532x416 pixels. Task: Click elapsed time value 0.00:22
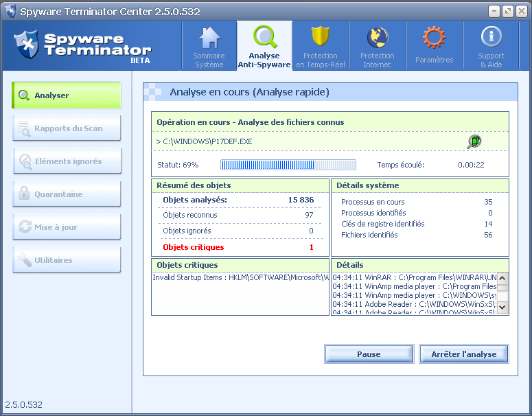pos(471,165)
